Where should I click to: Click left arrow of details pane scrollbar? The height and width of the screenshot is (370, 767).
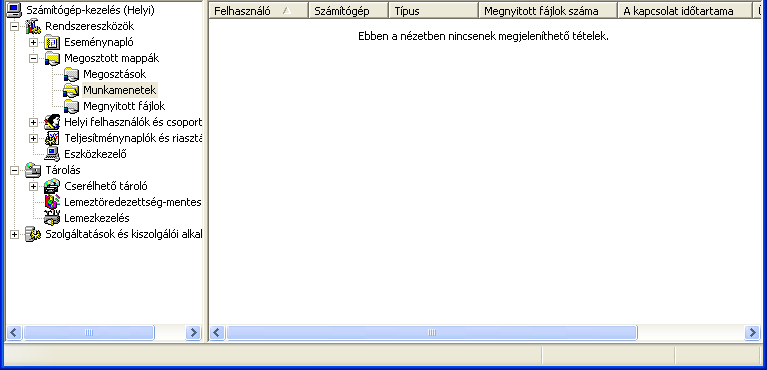217,333
